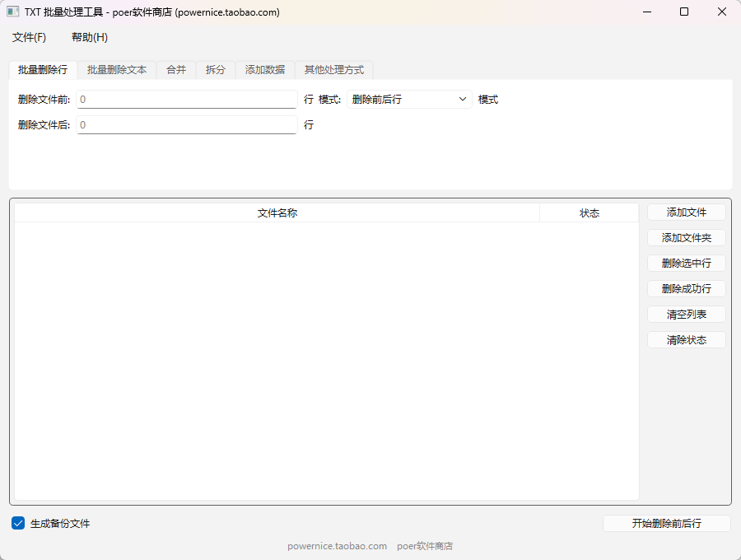This screenshot has height=560, width=741.
Task: Click the 添加文件夹 button
Action: (x=686, y=238)
